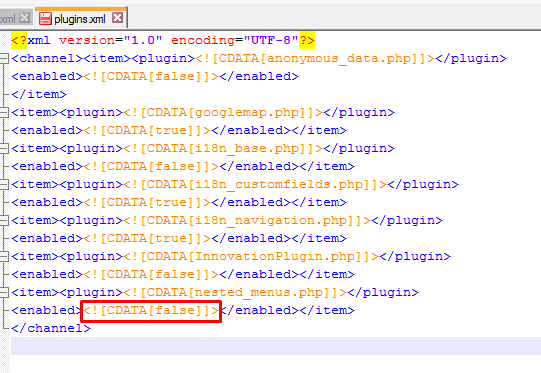Click the "UTF-8" encoding value
The image size is (541, 373).
coord(271,40)
